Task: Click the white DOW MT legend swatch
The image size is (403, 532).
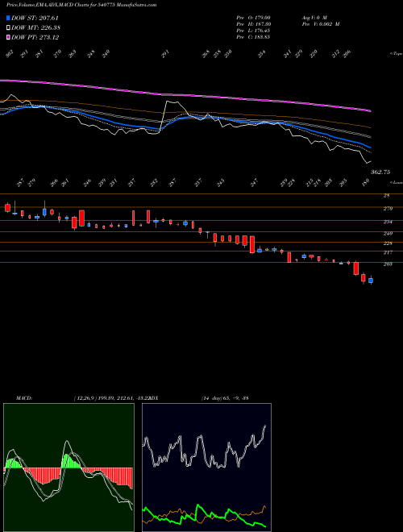Action: tap(8, 27)
